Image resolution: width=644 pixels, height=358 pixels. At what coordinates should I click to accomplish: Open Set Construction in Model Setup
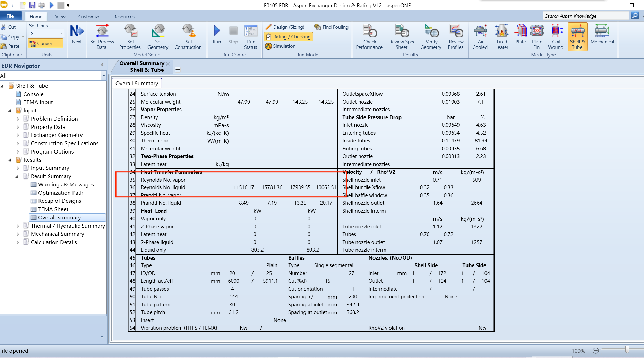[x=188, y=37]
